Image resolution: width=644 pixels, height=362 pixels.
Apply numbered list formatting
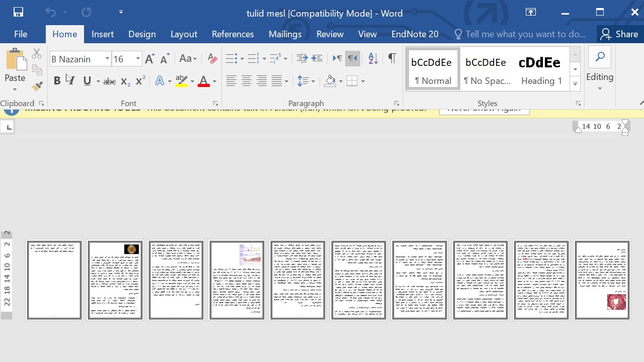(x=253, y=59)
